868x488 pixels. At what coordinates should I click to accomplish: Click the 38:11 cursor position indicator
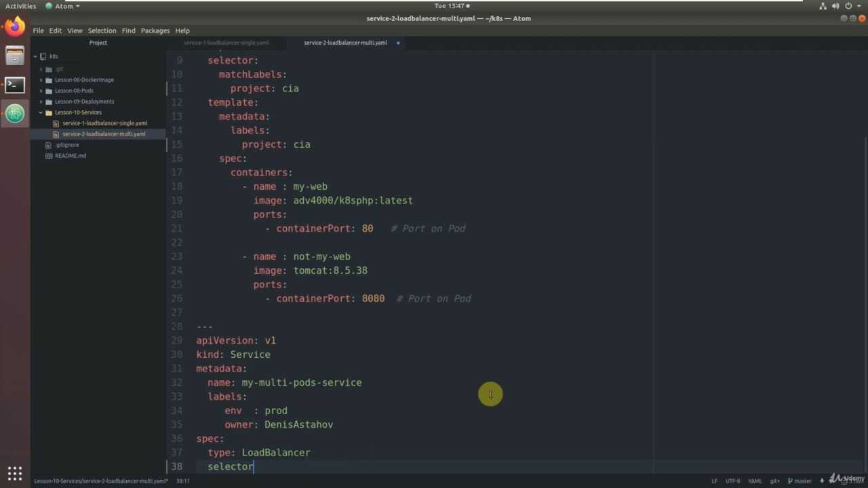click(183, 481)
